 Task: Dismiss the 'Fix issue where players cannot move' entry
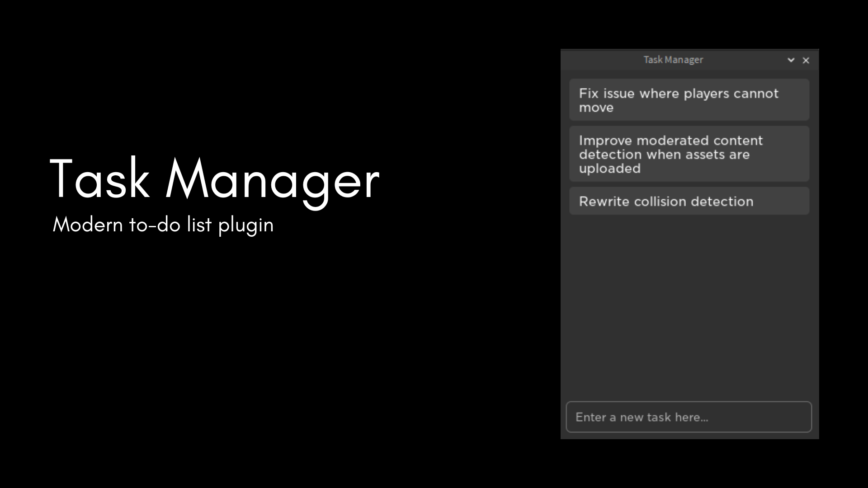[689, 99]
